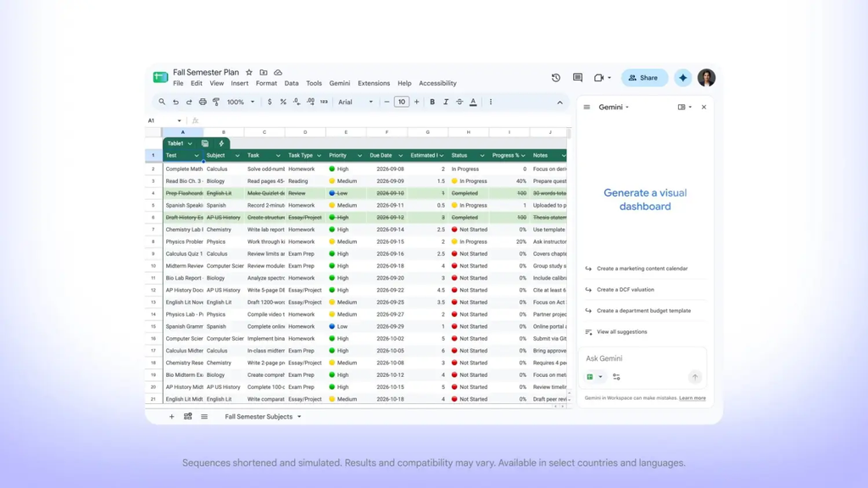Open the account profile avatar

pos(706,78)
